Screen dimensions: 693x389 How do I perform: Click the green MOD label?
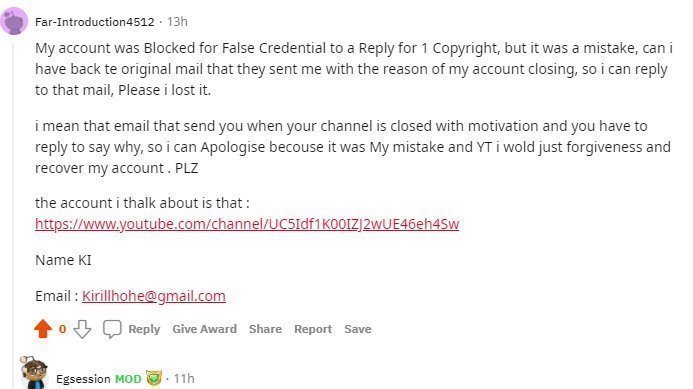point(128,379)
